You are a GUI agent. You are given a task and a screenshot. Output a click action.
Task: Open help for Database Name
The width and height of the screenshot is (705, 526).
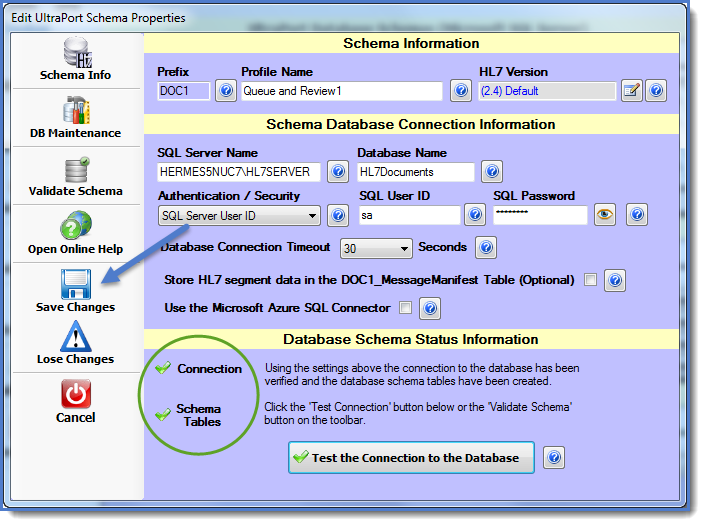[x=492, y=171]
